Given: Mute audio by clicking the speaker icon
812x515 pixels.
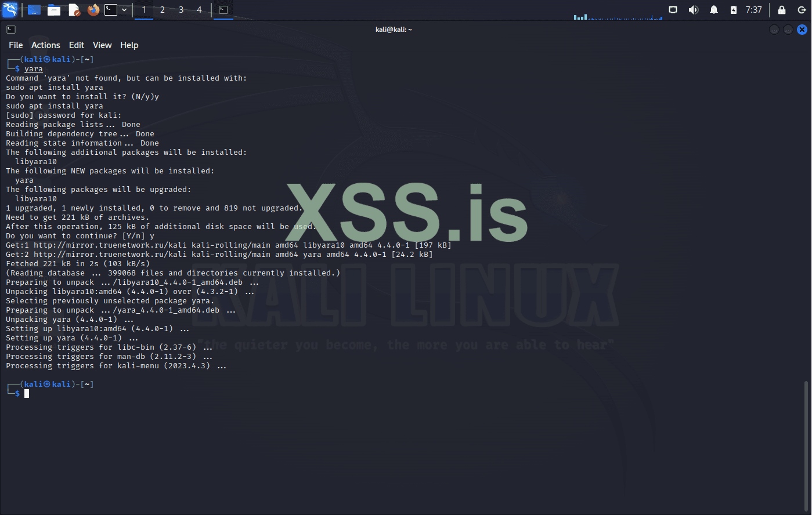Looking at the screenshot, I should [x=694, y=9].
